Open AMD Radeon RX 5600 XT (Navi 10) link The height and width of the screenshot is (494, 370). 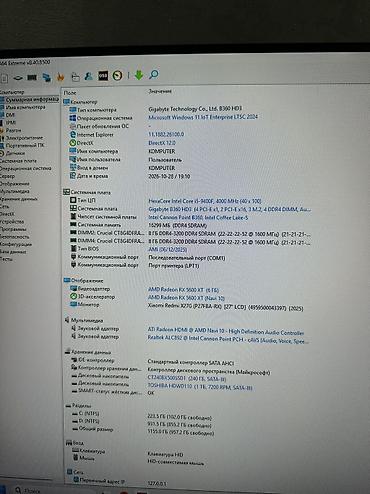tap(186, 298)
